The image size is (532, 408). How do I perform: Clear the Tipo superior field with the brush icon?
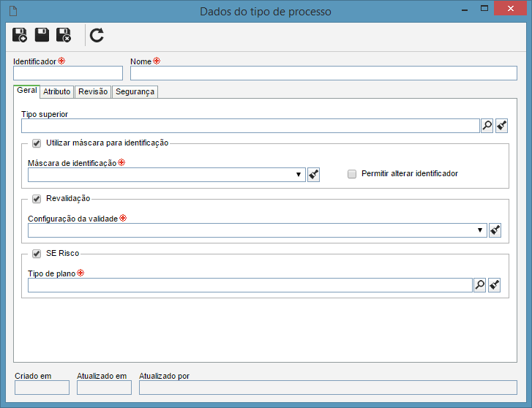(502, 126)
